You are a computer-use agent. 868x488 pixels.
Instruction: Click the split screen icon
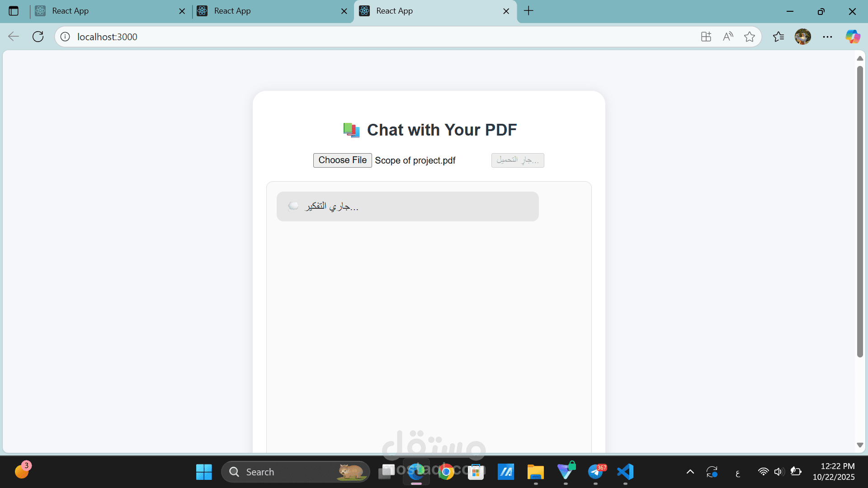point(706,37)
